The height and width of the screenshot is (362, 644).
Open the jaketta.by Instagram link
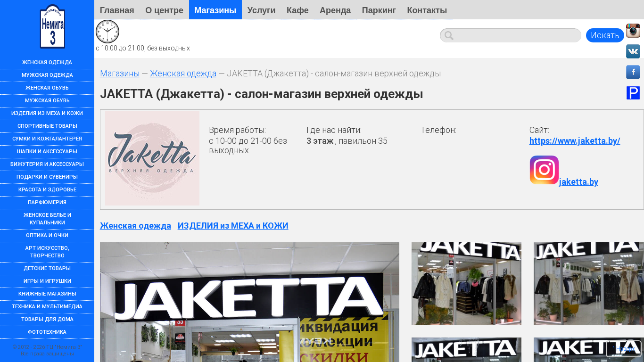tap(578, 182)
